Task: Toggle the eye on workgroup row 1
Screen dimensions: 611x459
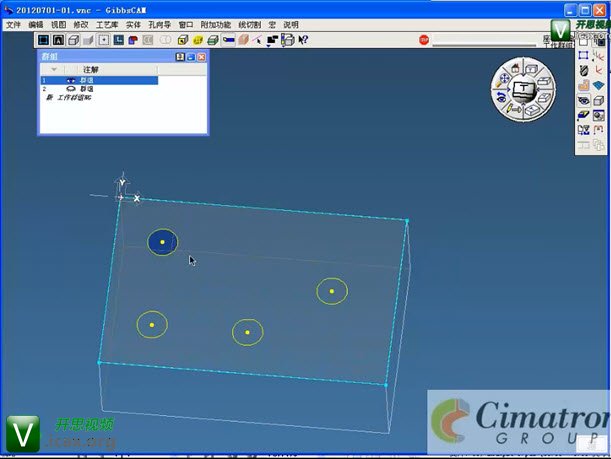Action: point(71,80)
